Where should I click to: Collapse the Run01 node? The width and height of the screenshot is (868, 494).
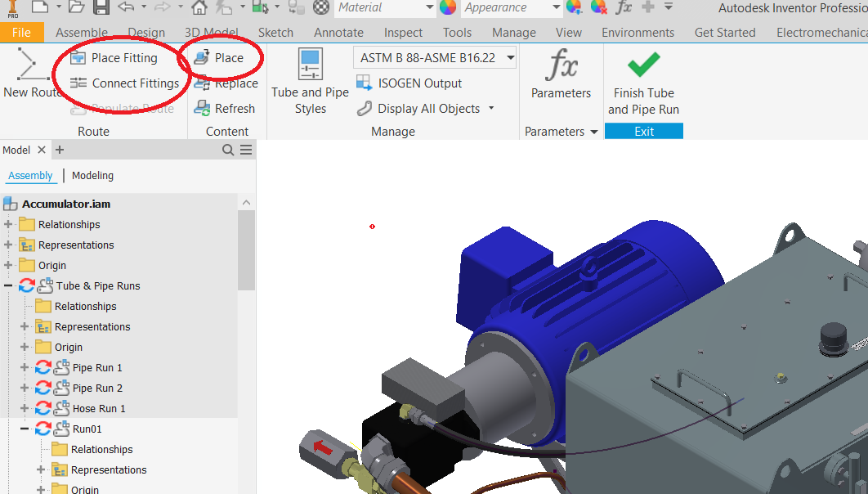pyautogui.click(x=25, y=429)
